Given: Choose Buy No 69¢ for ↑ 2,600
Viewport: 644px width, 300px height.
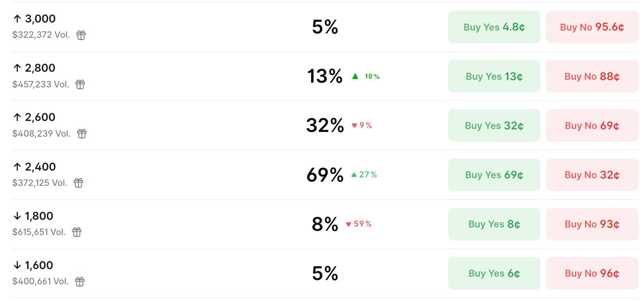Looking at the screenshot, I should tap(592, 126).
